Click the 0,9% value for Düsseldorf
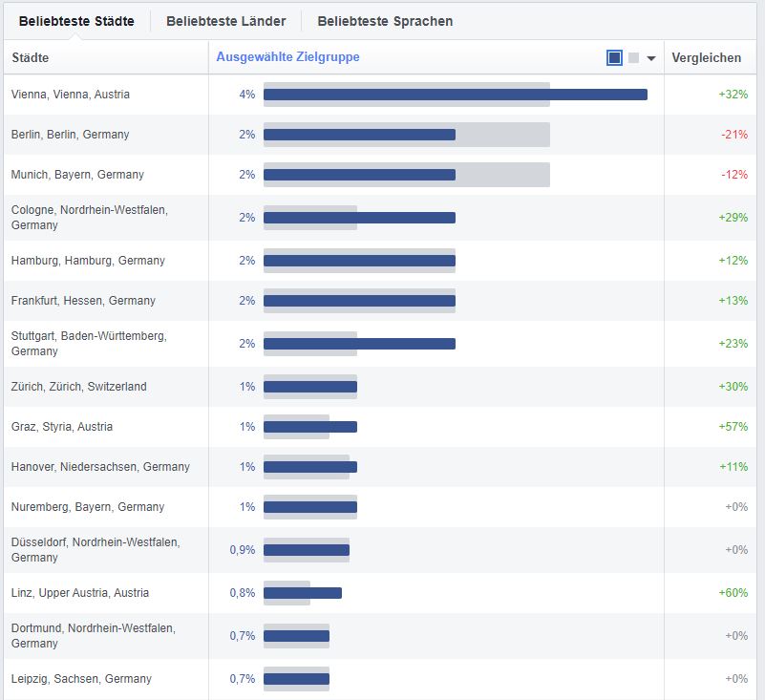The image size is (765, 700). [243, 550]
